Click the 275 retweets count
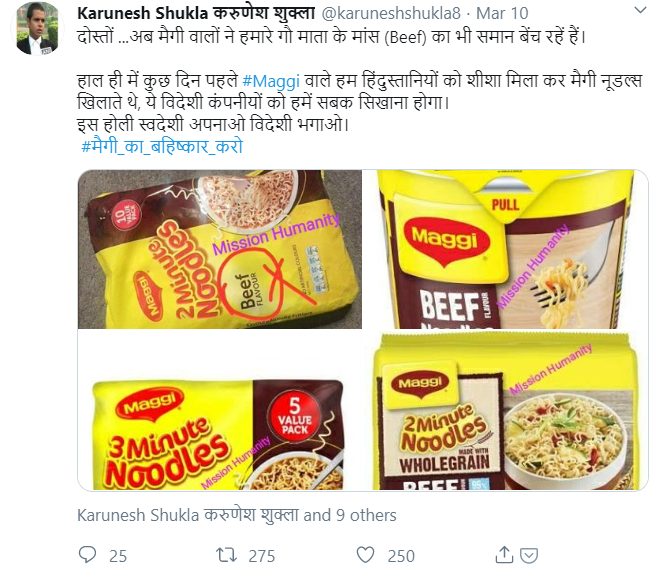This screenshot has height=582, width=661. [261, 556]
